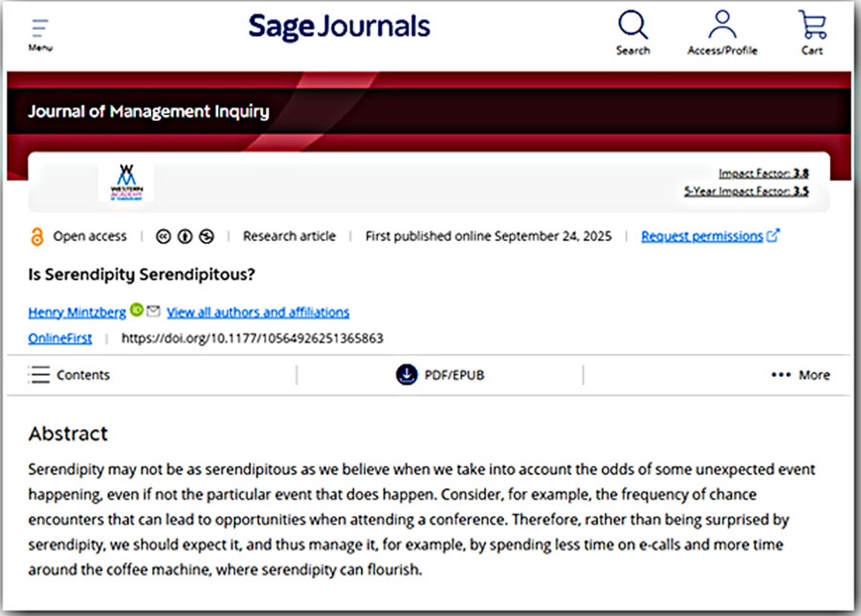This screenshot has height=616, width=861.
Task: Open the Menu hamburger icon
Action: 40,29
